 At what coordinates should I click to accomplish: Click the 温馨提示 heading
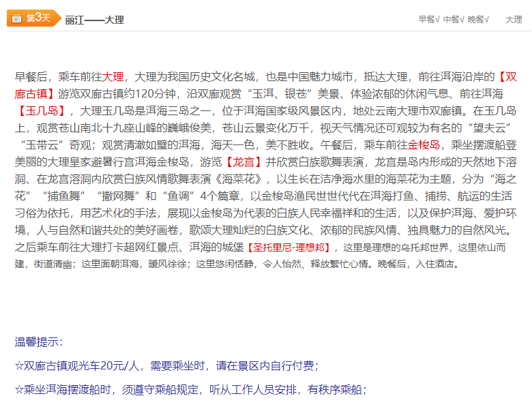tap(39, 342)
